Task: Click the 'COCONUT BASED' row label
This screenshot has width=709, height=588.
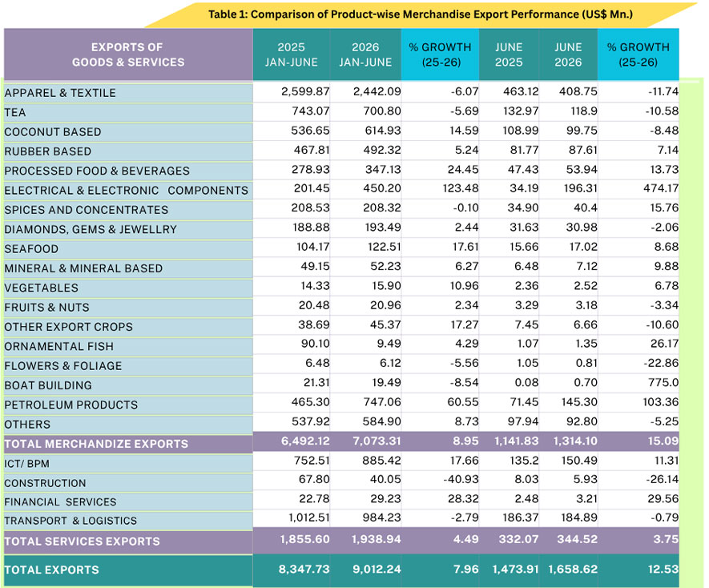Action: (x=53, y=132)
